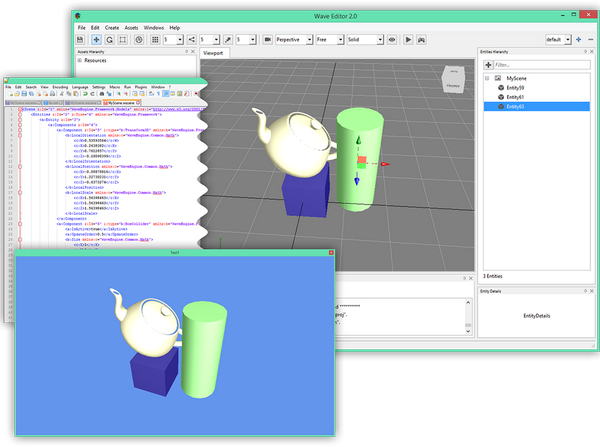Toggle the grid snap icon
The width and height of the screenshot is (600, 447).
tap(155, 39)
